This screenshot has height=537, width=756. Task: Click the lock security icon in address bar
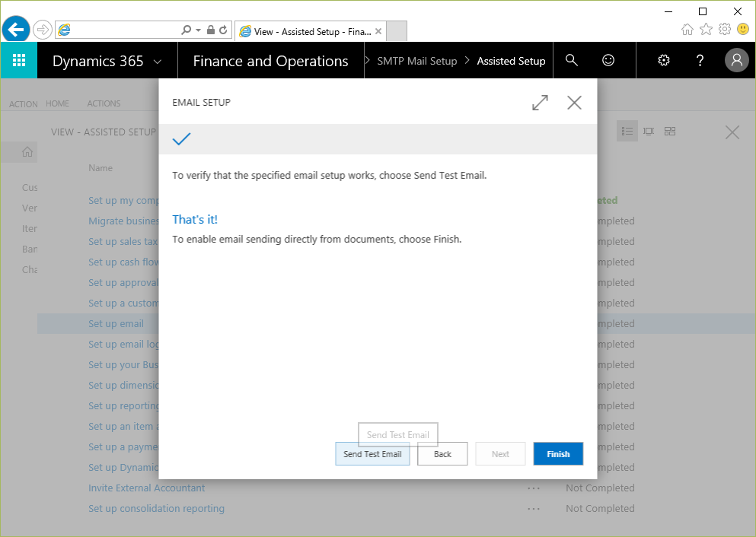pos(211,30)
